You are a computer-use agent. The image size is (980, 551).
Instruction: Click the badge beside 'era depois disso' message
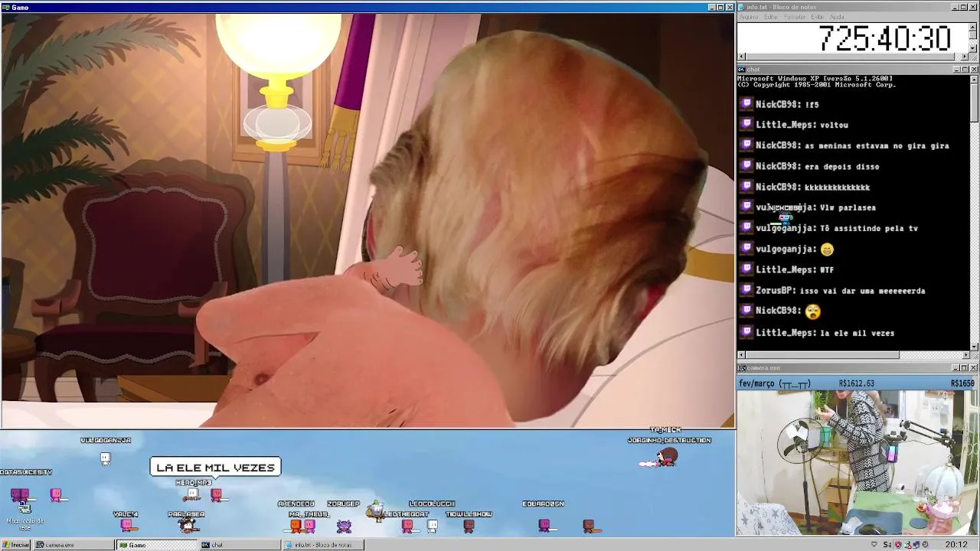746,166
